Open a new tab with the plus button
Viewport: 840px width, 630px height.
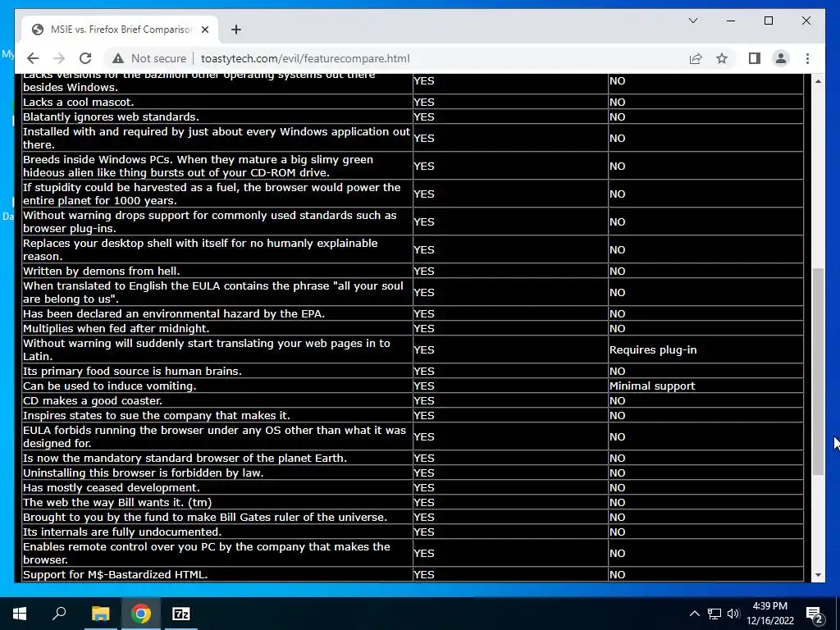(x=235, y=30)
